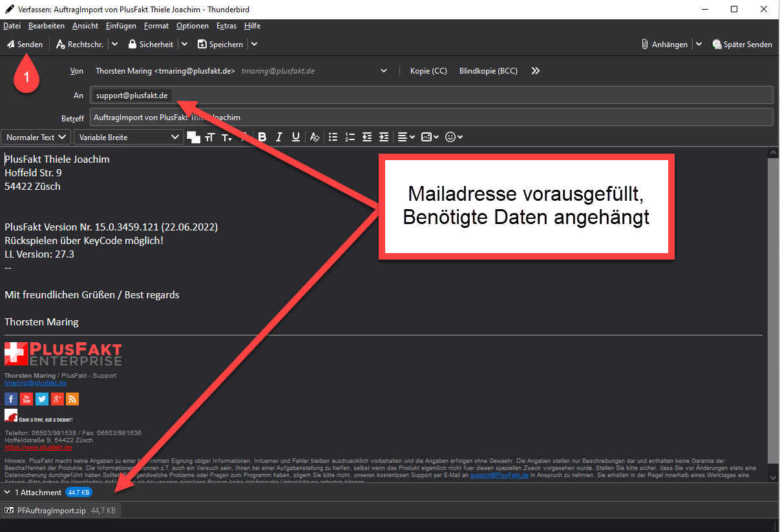Click the 44.7 KB attachment size badge
Viewport: 780px width, 532px height.
(x=78, y=492)
